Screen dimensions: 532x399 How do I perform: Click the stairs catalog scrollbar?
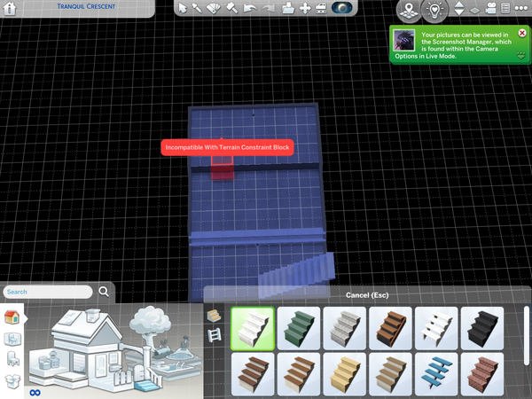[x=526, y=336]
